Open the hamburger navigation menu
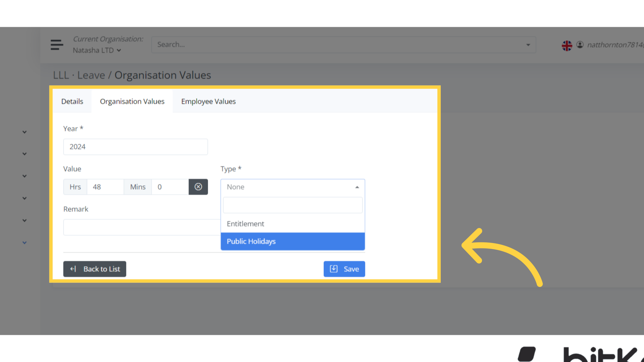 click(x=56, y=45)
